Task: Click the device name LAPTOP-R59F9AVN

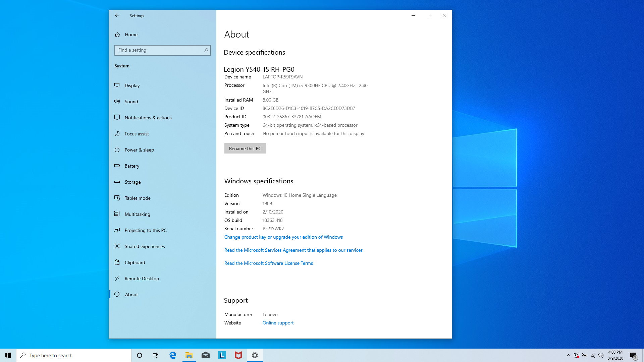Action: point(282,77)
